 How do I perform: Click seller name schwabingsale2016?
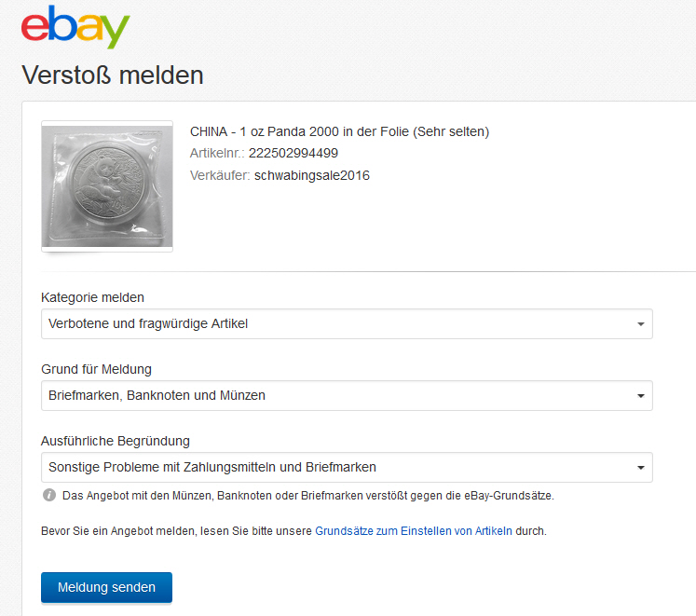311,175
